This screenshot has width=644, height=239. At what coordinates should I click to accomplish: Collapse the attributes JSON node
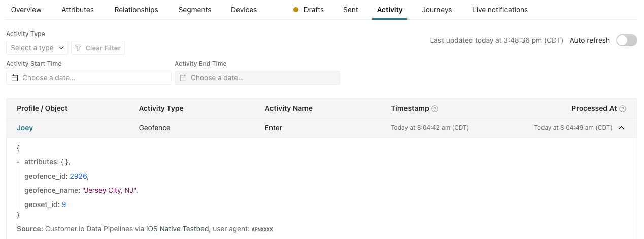(18, 162)
